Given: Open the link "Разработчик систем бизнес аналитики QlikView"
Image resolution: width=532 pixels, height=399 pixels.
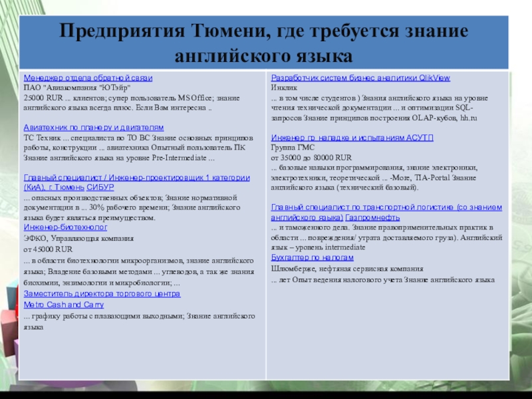Looking at the screenshot, I should 360,78.
